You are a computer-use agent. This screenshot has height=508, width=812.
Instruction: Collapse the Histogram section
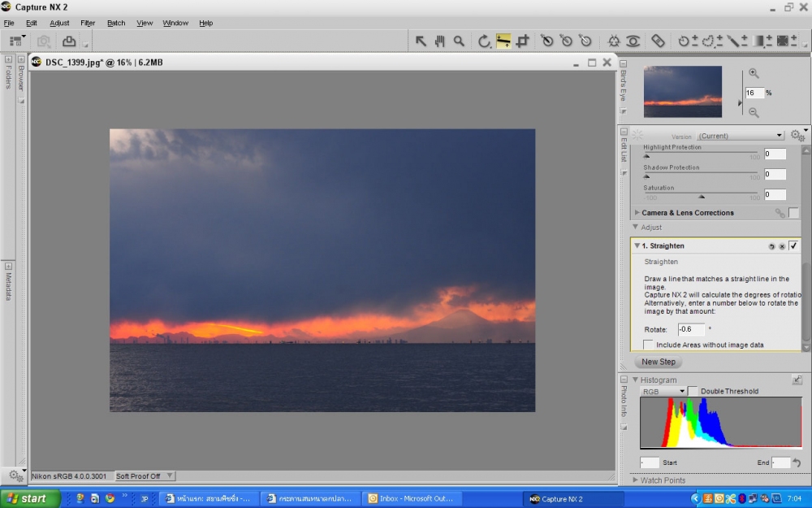point(636,380)
